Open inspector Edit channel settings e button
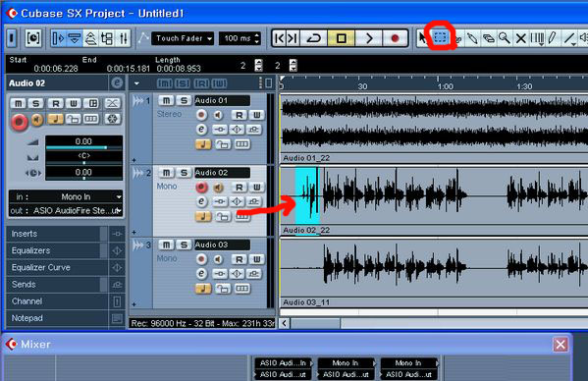The height and width of the screenshot is (381, 588). point(117,82)
